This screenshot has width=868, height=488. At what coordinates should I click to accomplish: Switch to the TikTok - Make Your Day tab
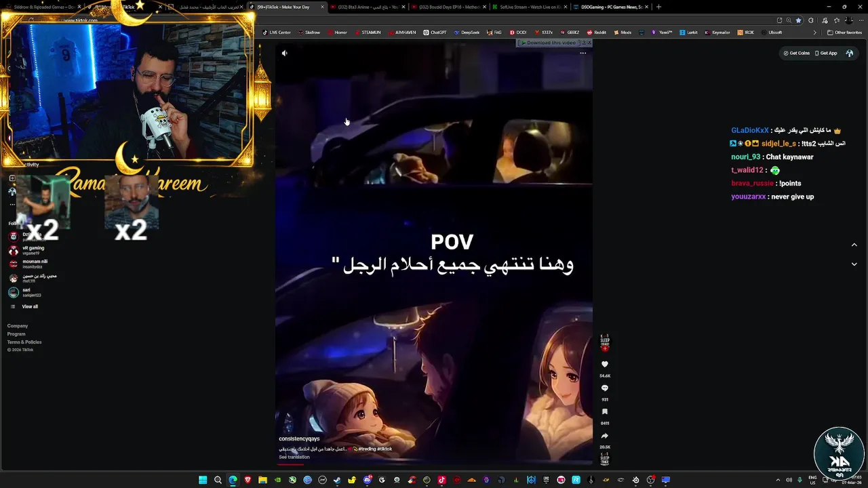(x=287, y=7)
